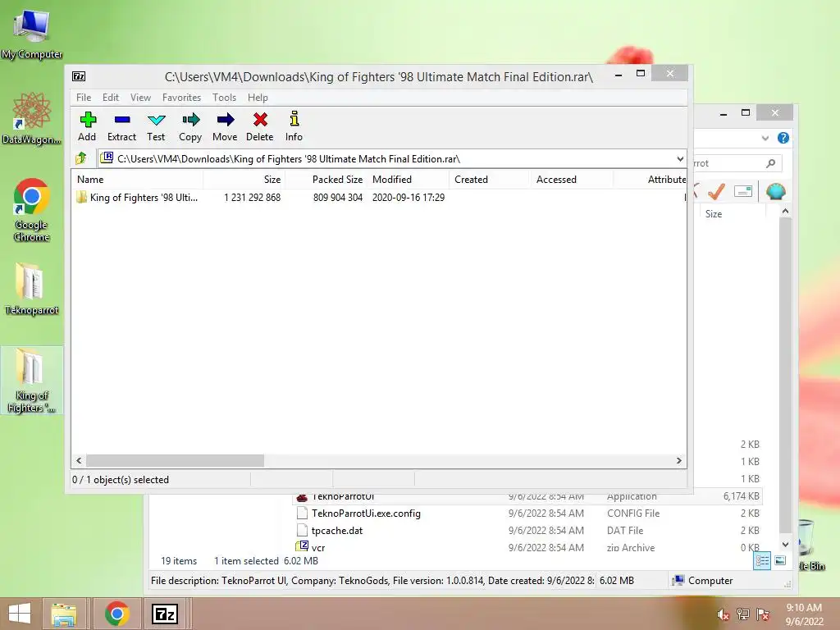The height and width of the screenshot is (630, 840).
Task: Select the King of Fighters '98 Ulti... folder row
Action: [379, 197]
